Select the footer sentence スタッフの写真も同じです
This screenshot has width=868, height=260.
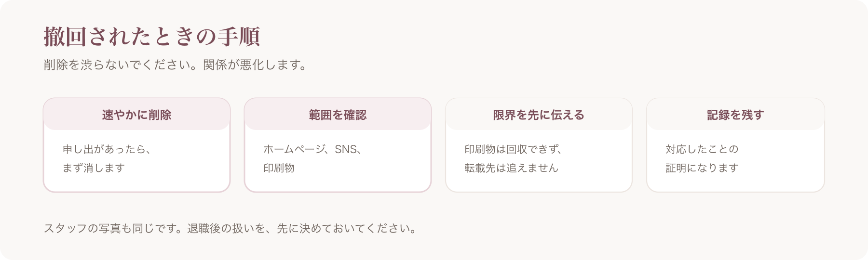(x=110, y=228)
